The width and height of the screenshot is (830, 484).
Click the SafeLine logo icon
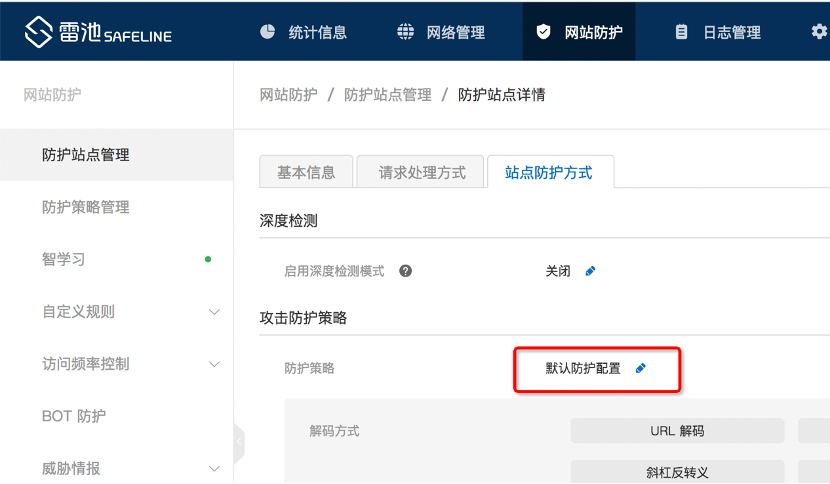(x=38, y=32)
